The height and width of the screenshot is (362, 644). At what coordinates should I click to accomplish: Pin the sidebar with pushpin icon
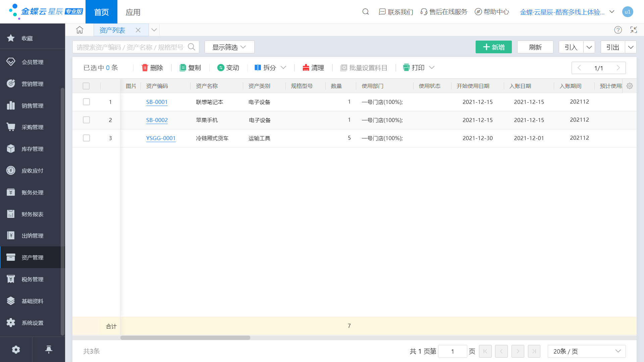(x=49, y=350)
